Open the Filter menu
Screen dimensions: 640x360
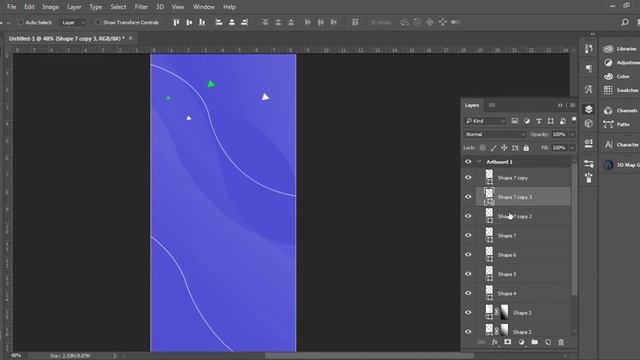click(141, 7)
